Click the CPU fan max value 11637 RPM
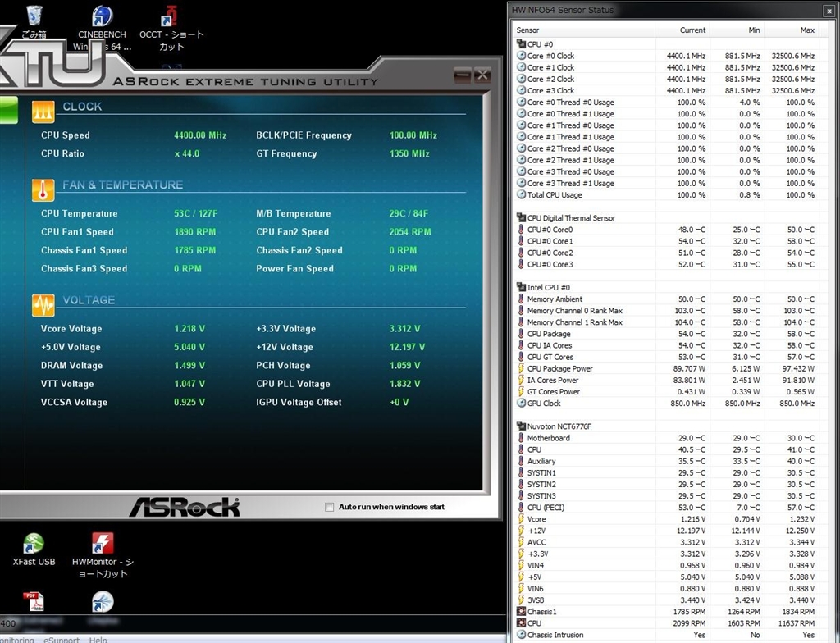This screenshot has height=643, width=840. [796, 623]
